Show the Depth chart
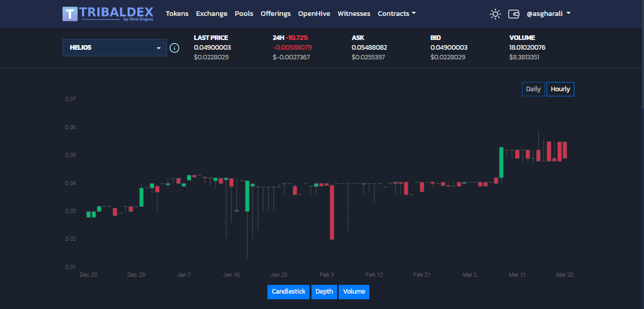644x309 pixels. click(324, 292)
